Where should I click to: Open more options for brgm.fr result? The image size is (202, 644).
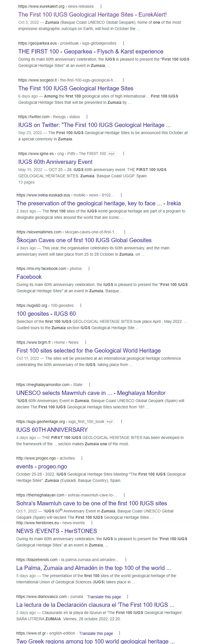(86, 342)
